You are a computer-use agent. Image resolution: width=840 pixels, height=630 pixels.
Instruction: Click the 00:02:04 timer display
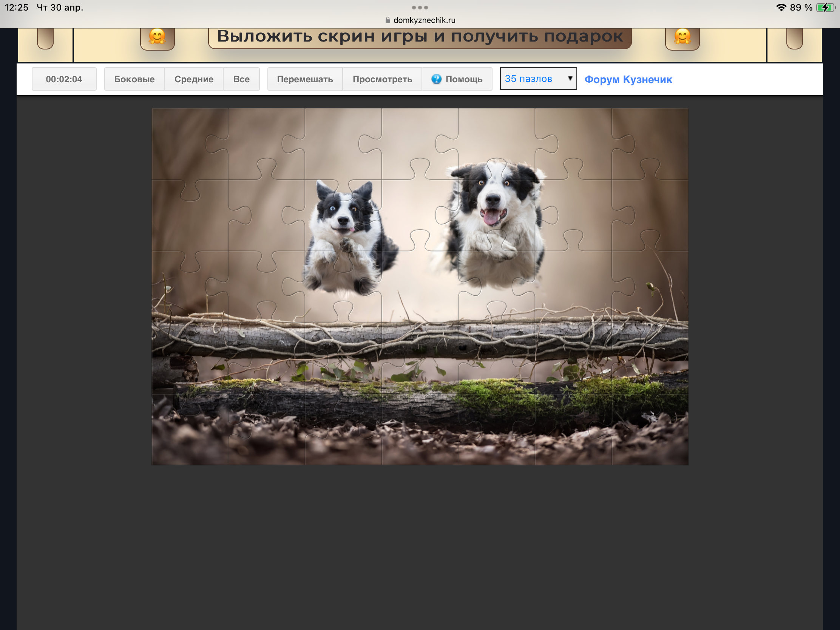click(x=64, y=79)
